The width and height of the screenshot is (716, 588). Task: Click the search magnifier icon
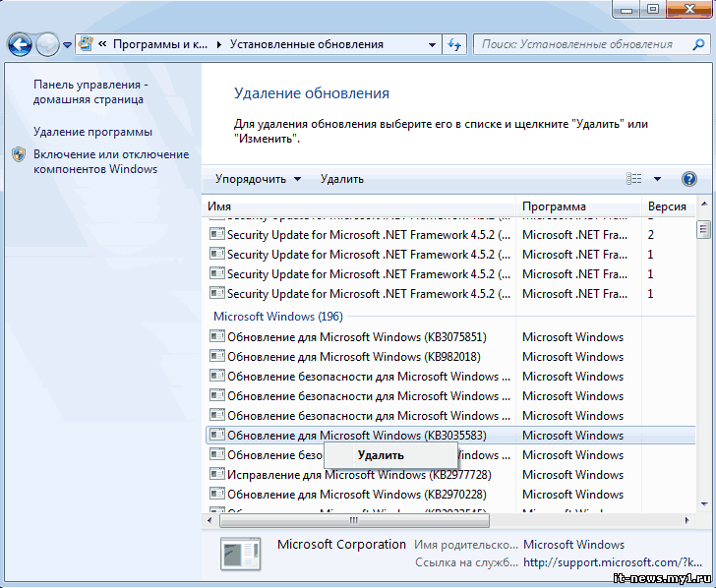(698, 44)
